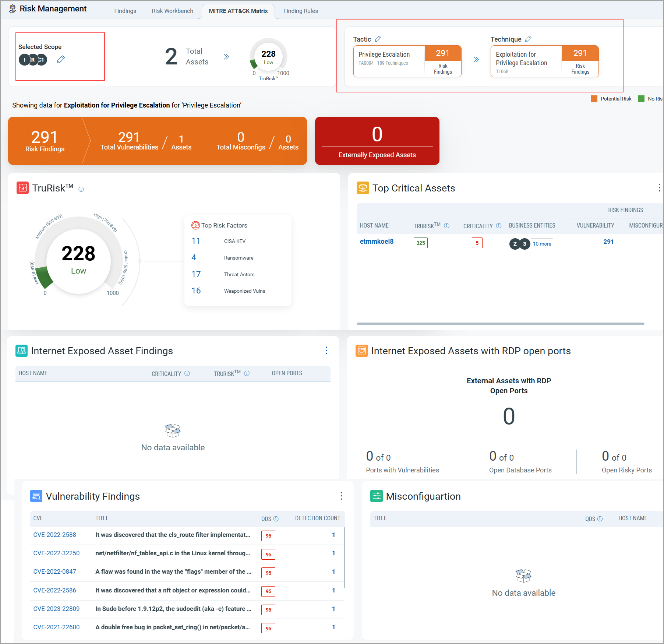Open CVE-2022-2588 vulnerability link

(54, 535)
